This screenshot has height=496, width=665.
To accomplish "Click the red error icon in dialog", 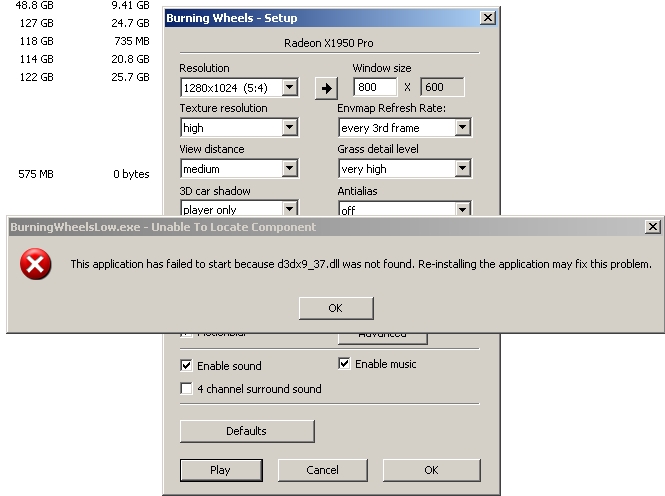I will click(37, 265).
